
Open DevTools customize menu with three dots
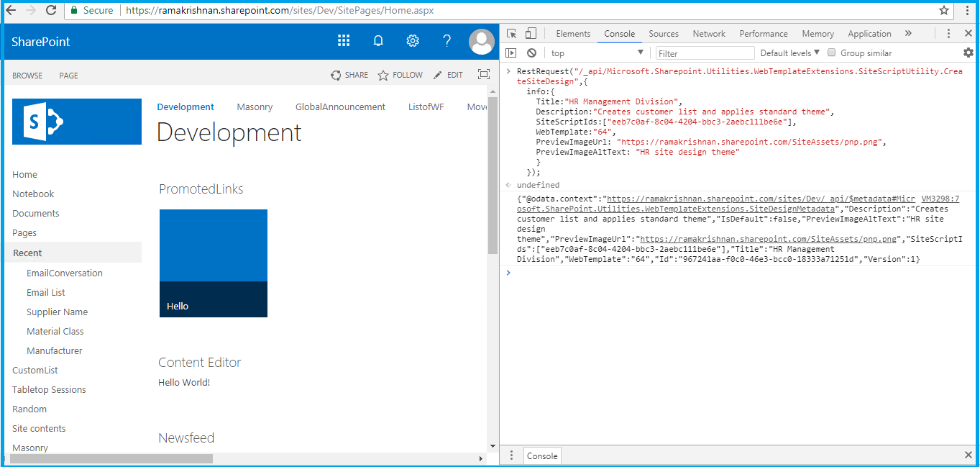coord(949,34)
